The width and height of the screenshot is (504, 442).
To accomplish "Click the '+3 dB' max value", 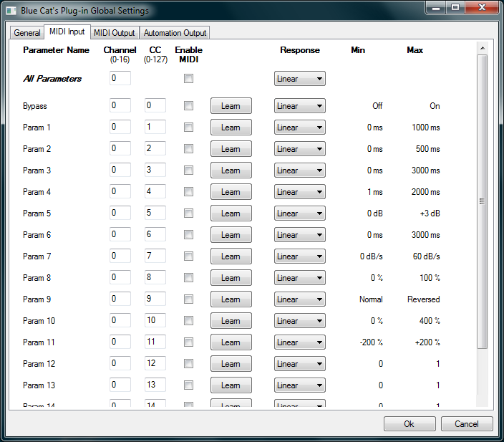I will tap(430, 213).
